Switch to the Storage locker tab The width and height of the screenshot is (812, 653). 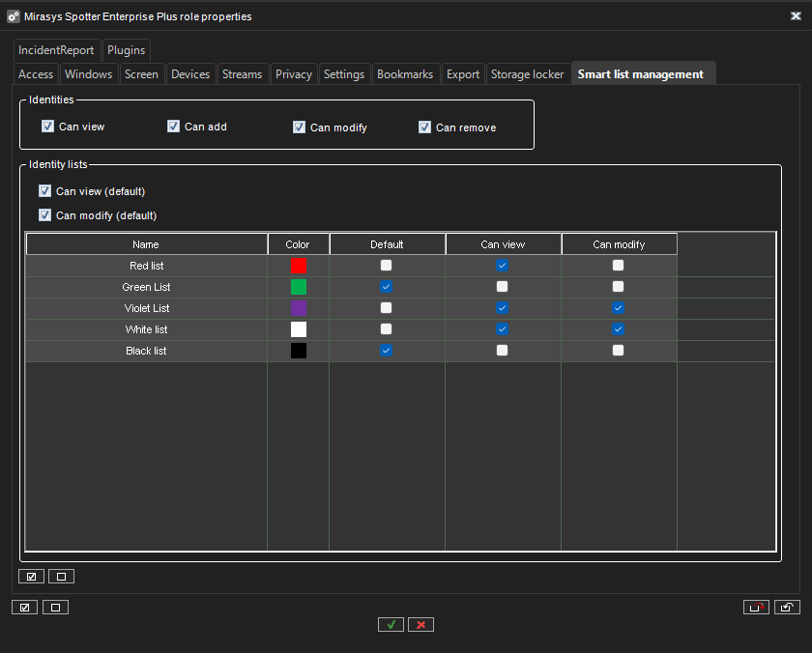pyautogui.click(x=527, y=74)
